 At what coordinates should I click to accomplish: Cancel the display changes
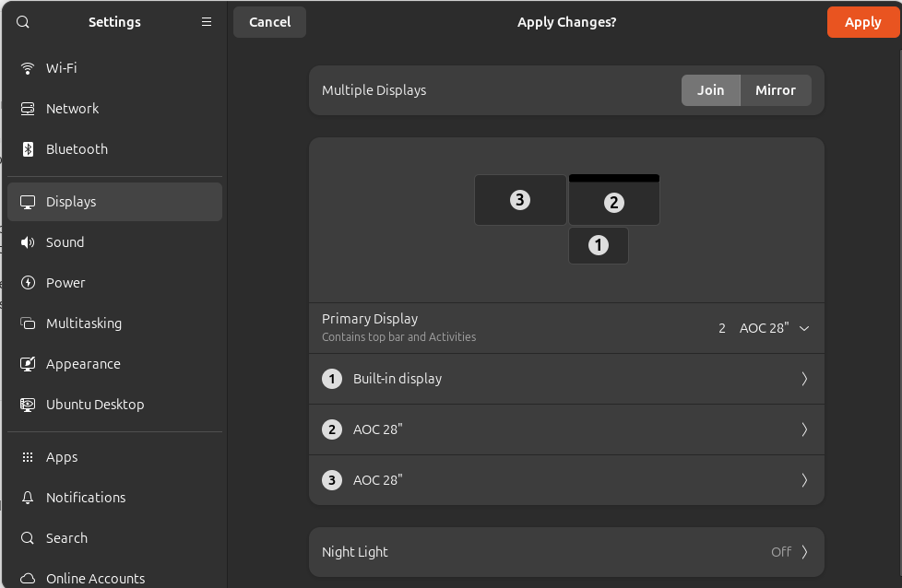[x=269, y=22]
